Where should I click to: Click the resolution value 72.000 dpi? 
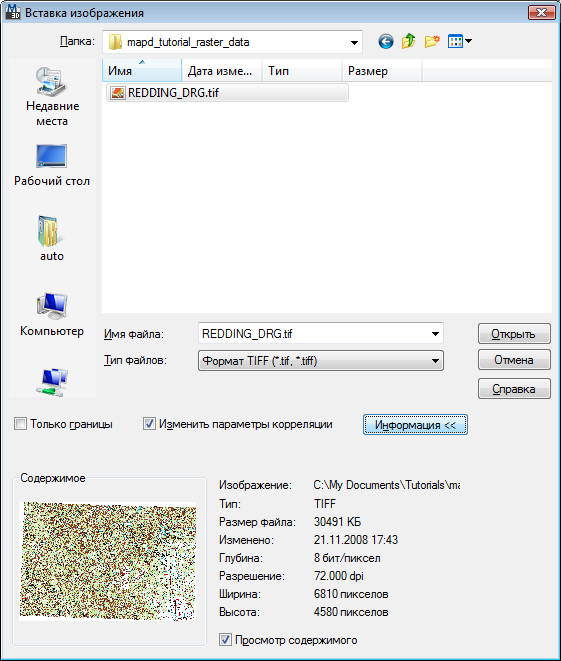[338, 576]
